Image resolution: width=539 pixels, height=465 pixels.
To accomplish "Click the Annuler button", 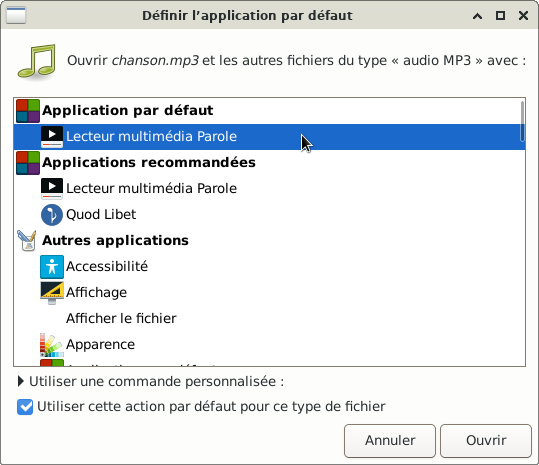I will pos(390,441).
